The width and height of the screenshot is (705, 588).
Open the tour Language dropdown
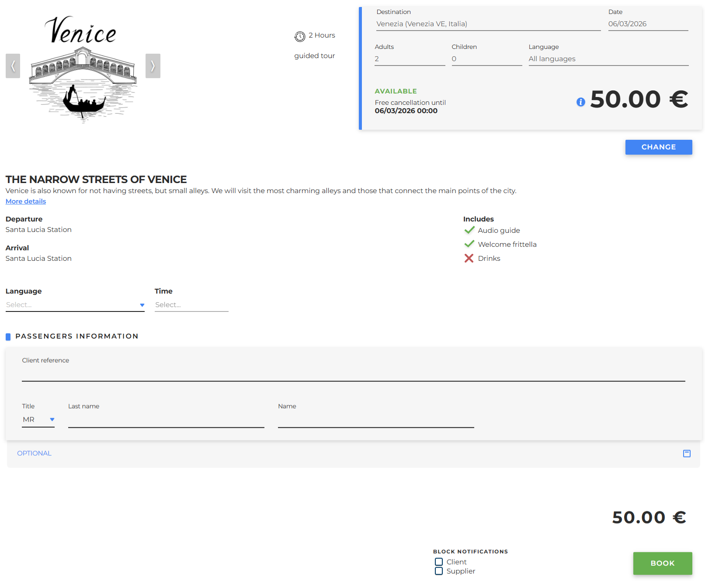[x=75, y=305]
